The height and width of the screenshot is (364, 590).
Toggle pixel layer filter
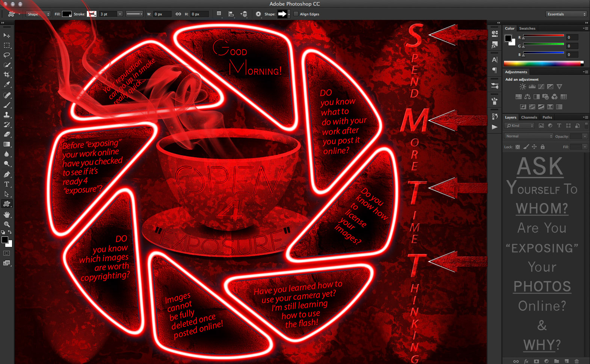click(541, 126)
